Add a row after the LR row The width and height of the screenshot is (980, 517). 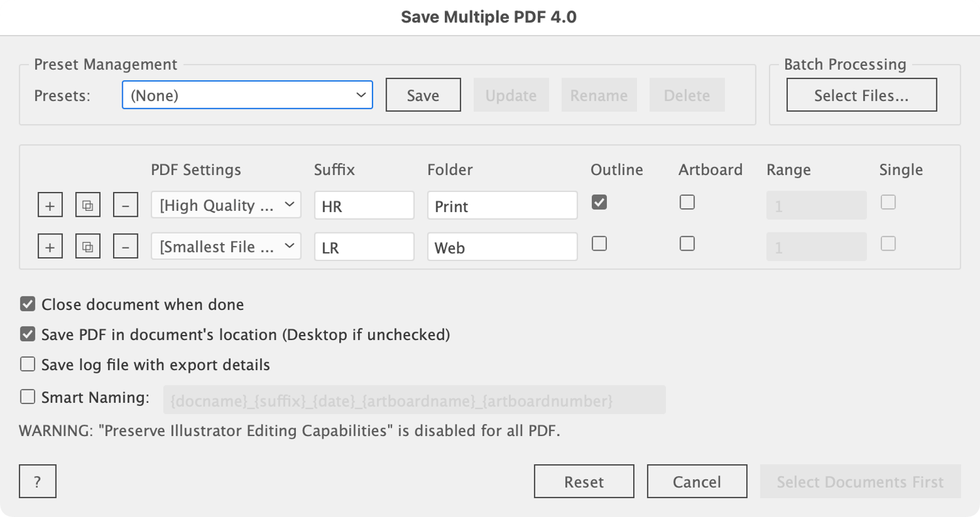[x=50, y=247]
